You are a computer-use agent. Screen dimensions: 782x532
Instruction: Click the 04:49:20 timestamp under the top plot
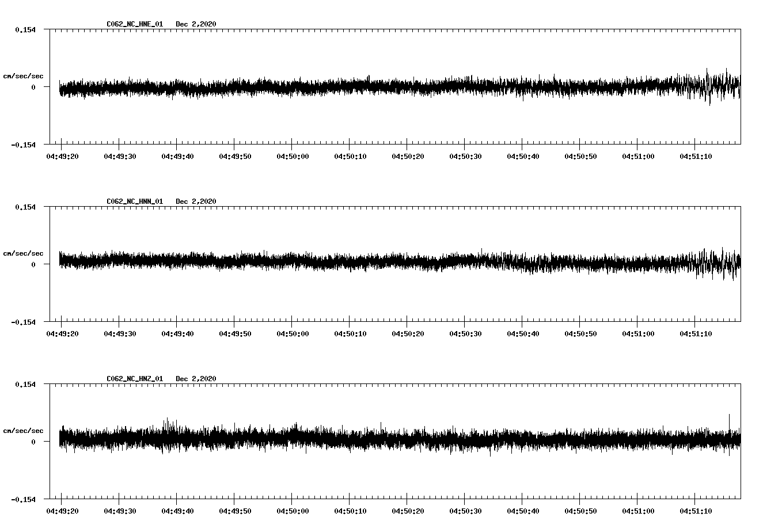coord(63,155)
